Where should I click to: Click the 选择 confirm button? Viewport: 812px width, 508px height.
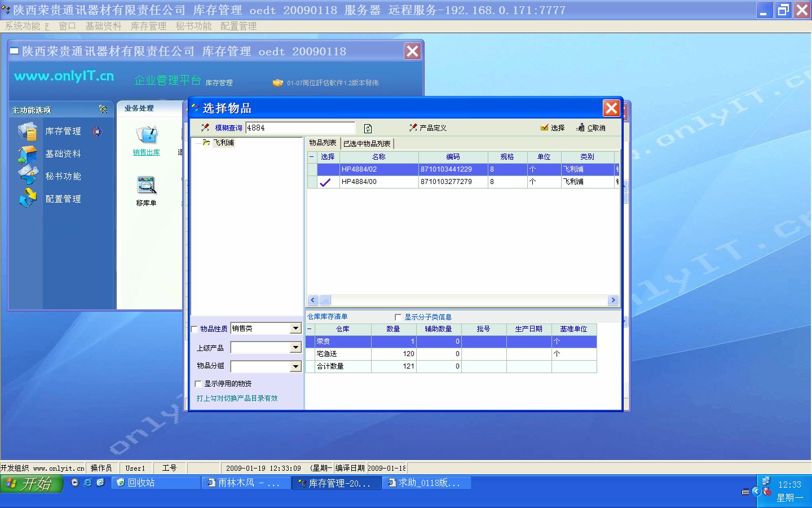click(x=553, y=128)
